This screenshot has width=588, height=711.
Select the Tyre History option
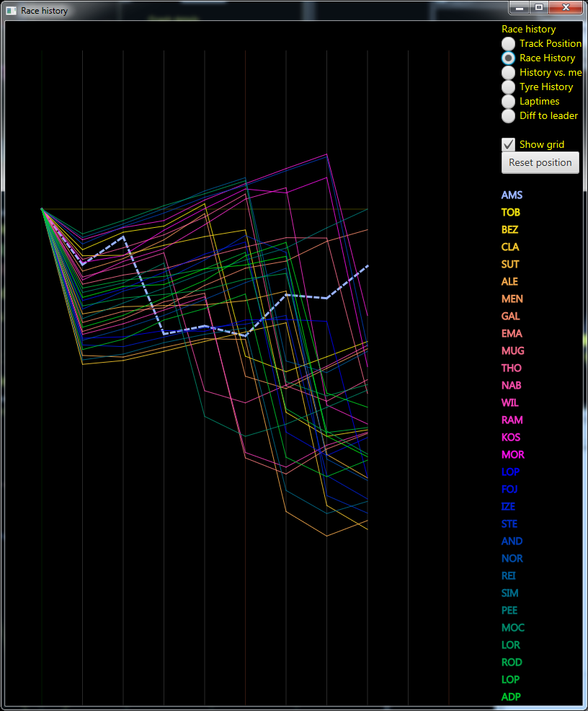pos(508,87)
